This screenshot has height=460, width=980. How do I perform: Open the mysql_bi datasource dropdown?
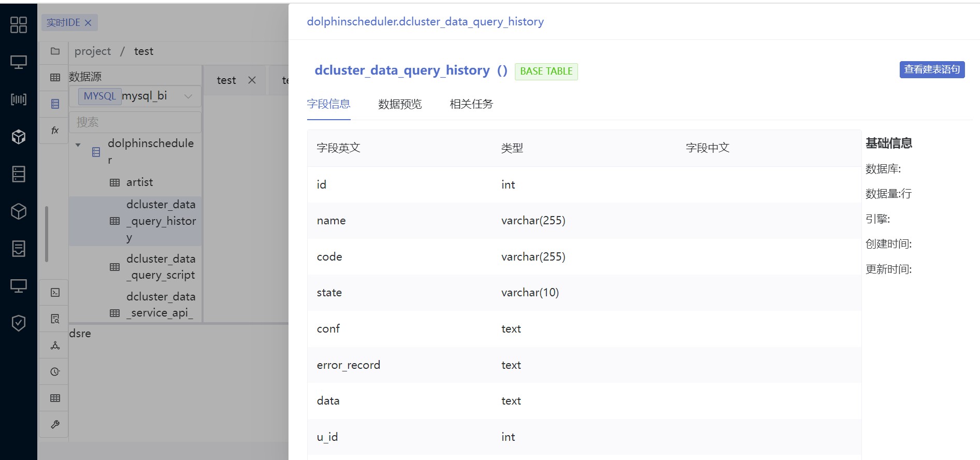coord(136,96)
